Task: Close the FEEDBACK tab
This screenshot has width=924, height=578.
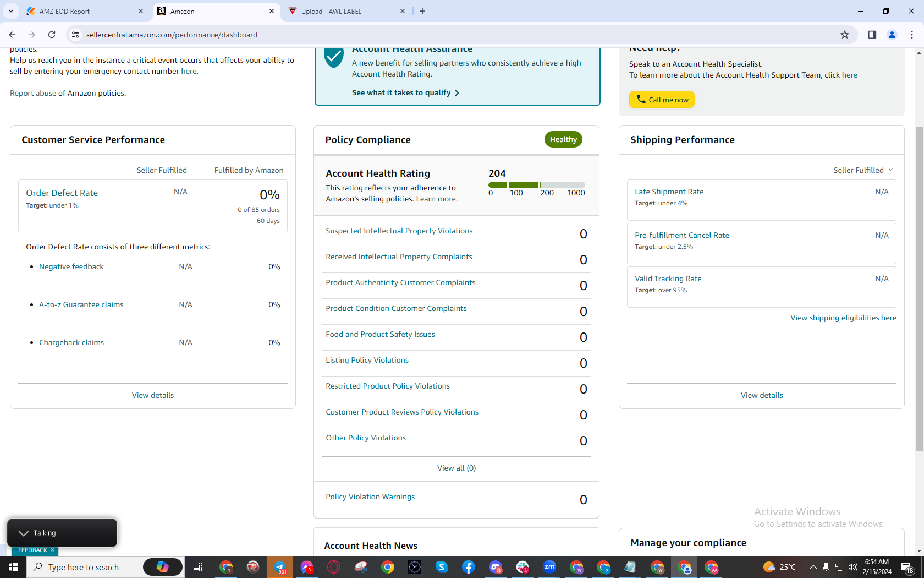Action: point(52,550)
